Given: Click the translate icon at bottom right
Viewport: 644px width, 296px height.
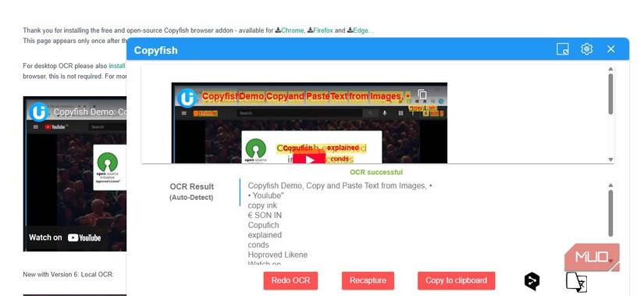Looking at the screenshot, I should pyautogui.click(x=576, y=282).
